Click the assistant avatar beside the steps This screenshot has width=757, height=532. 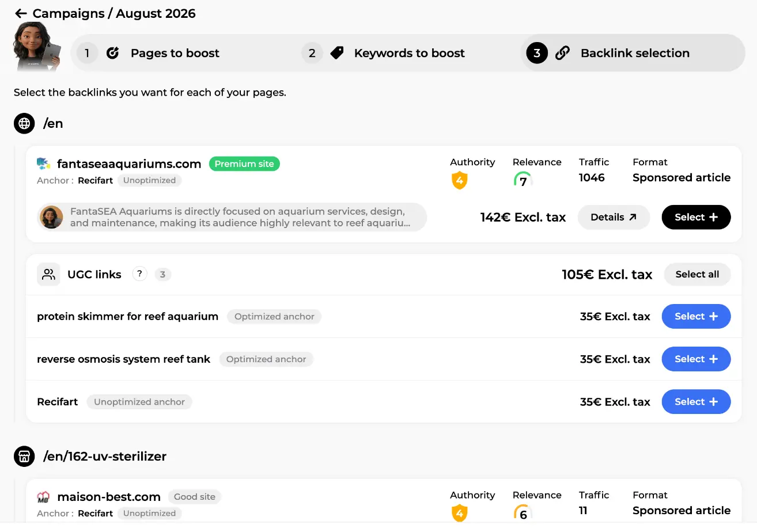37,47
